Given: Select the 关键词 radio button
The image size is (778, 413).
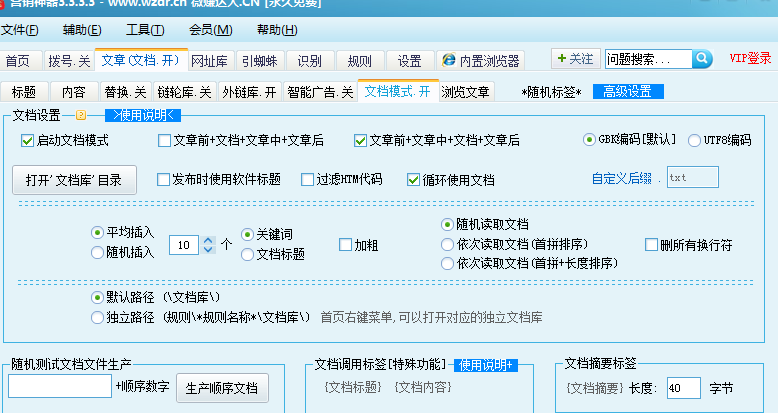Looking at the screenshot, I should tap(267, 234).
